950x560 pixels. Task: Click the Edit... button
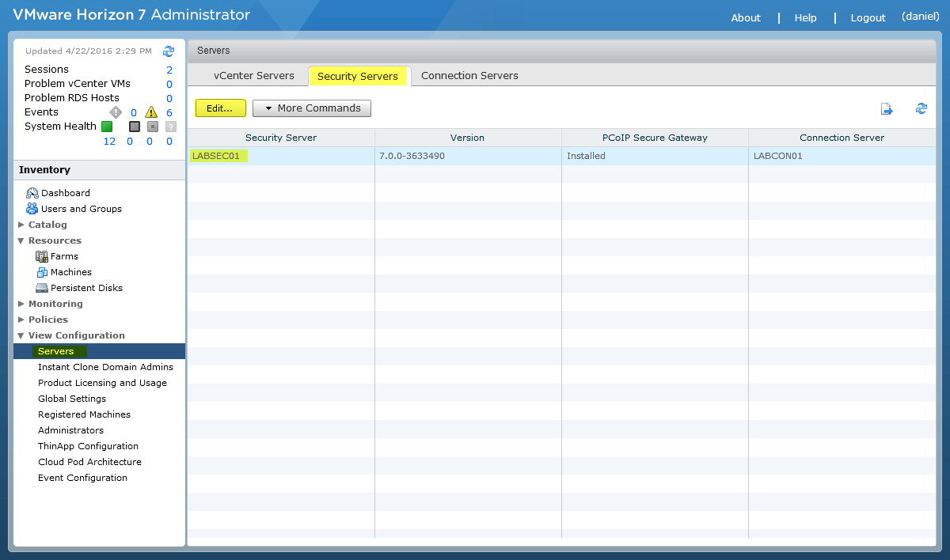pos(221,108)
